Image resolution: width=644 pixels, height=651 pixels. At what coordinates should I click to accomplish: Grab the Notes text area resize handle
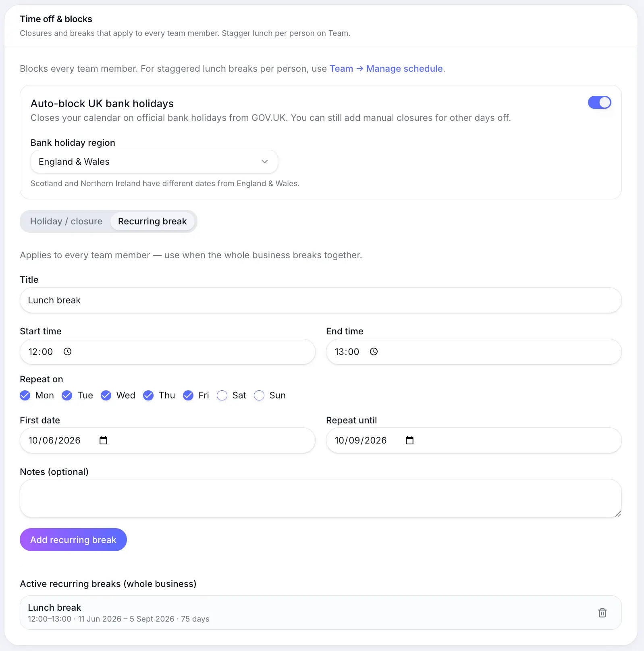point(618,514)
